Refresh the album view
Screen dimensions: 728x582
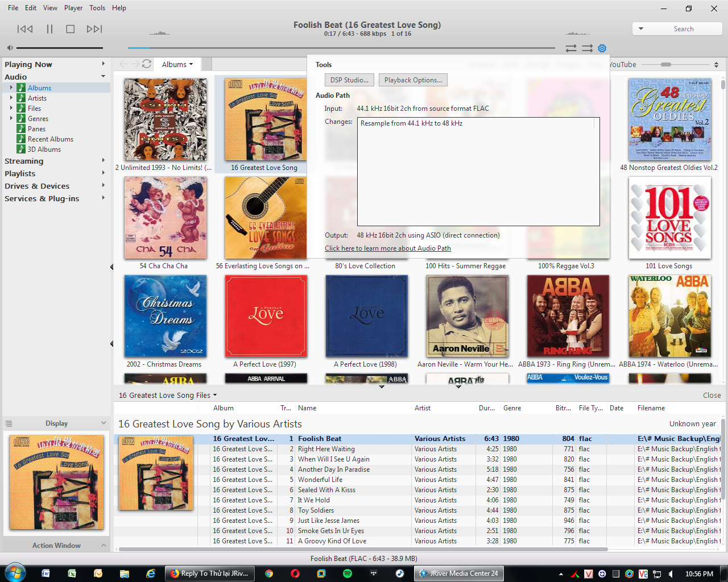coord(147,64)
